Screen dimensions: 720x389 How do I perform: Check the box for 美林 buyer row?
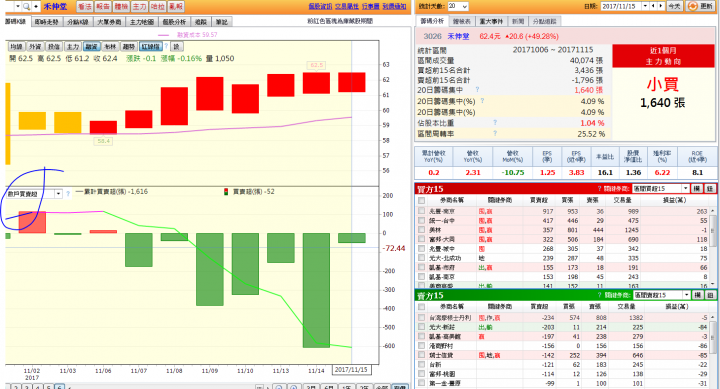(x=421, y=229)
